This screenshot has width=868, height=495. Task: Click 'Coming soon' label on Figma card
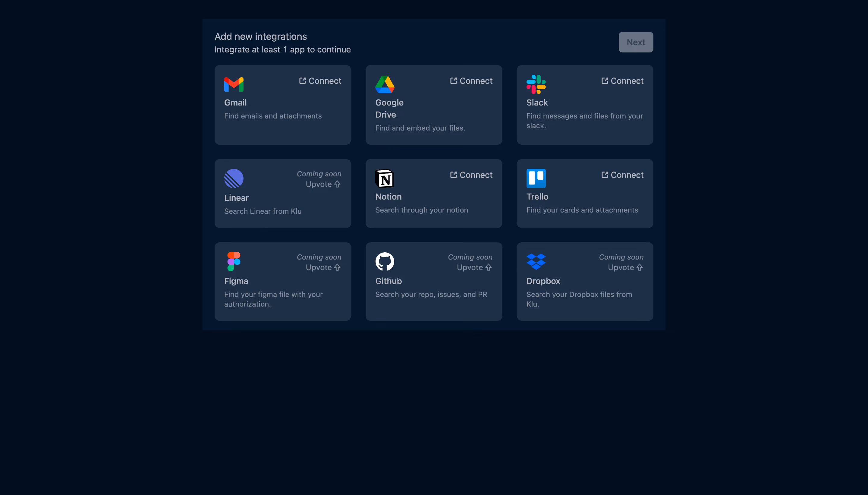coord(319,257)
